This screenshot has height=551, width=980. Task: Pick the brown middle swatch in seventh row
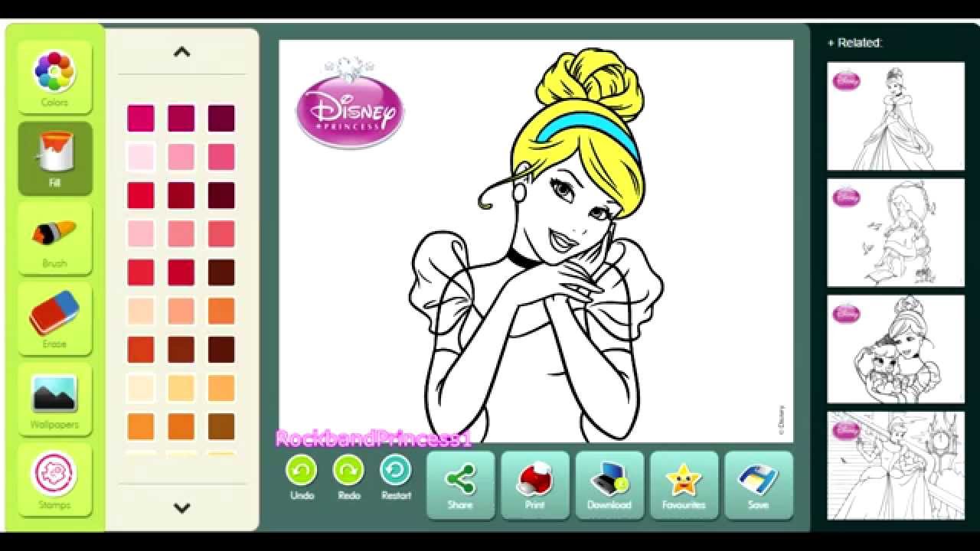pyautogui.click(x=181, y=350)
